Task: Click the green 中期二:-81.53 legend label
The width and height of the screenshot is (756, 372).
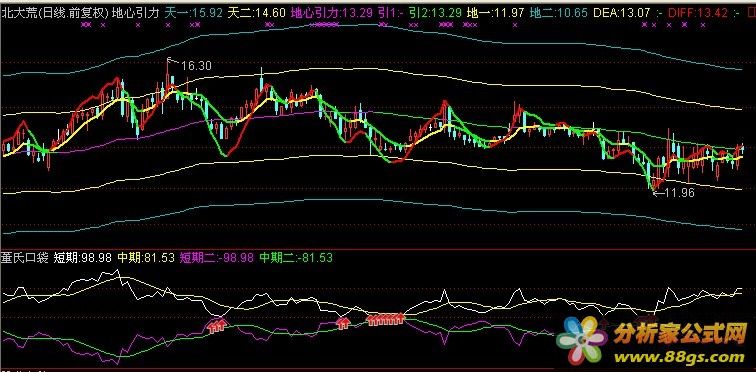Action: tap(296, 258)
